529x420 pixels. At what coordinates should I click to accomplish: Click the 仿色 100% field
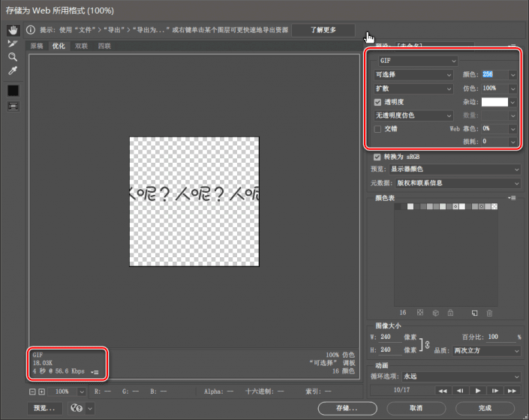click(x=494, y=88)
